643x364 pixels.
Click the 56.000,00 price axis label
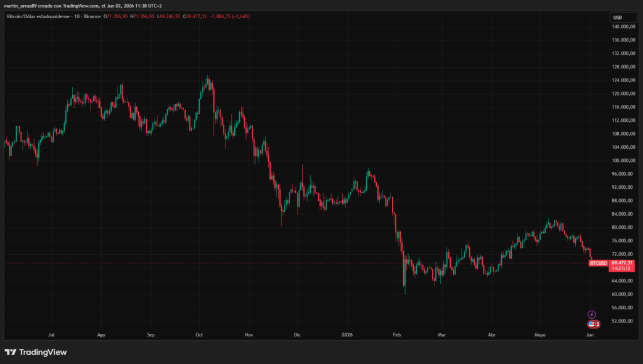point(624,308)
